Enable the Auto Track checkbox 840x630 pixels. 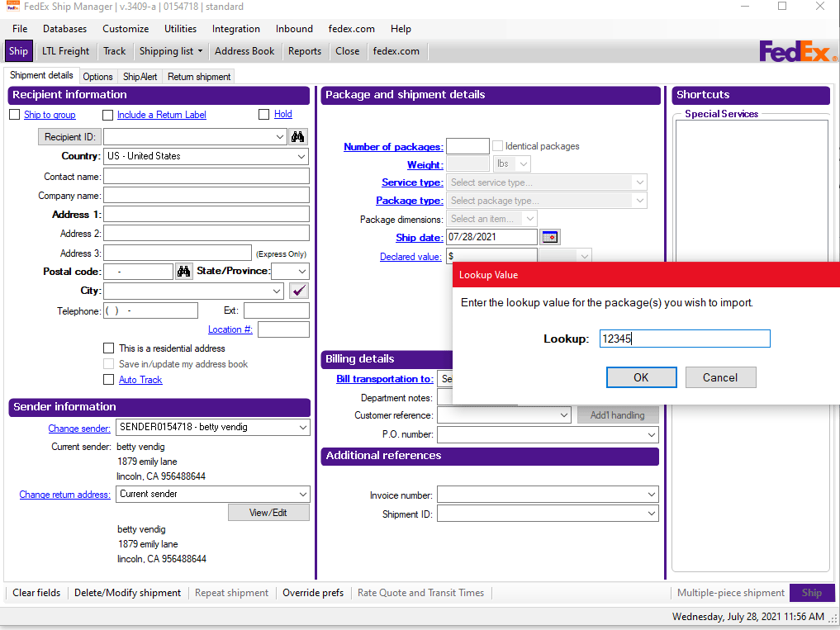tap(109, 379)
